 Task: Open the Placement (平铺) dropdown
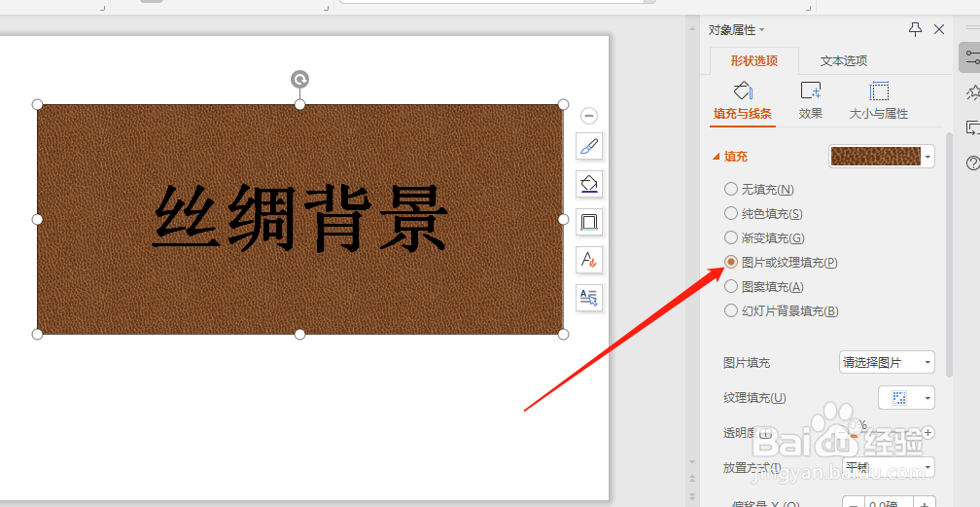[x=889, y=467]
